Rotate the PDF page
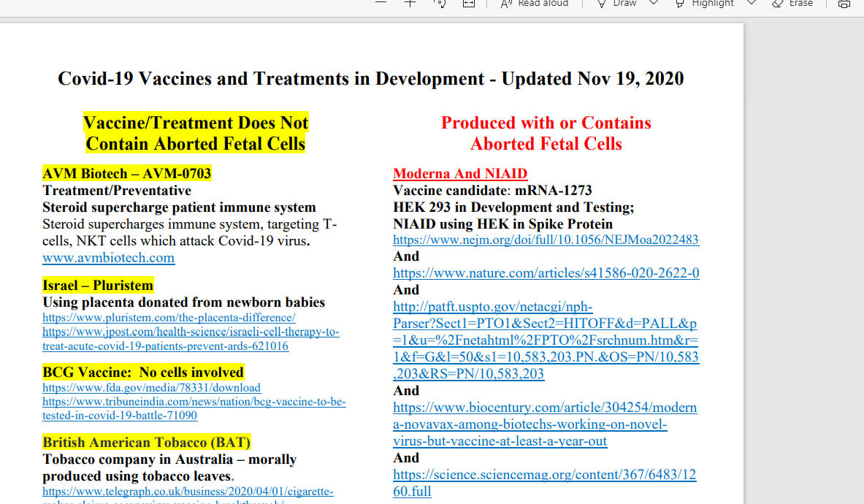 coord(440,4)
